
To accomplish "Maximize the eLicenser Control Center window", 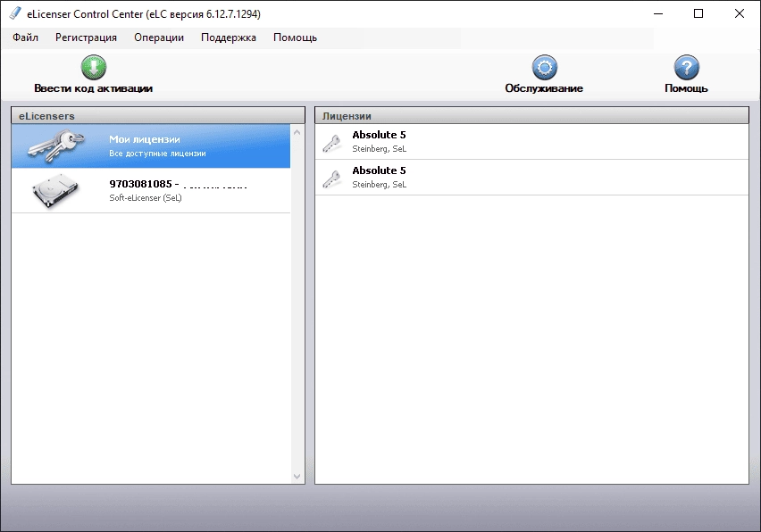I will pos(698,13).
